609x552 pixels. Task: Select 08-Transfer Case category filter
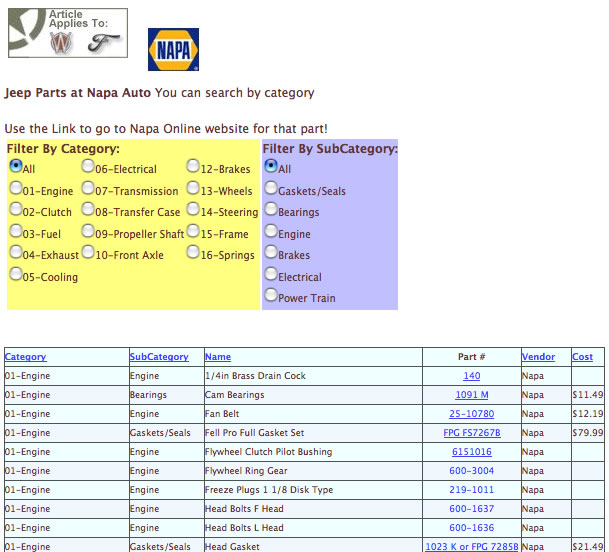coord(89,210)
